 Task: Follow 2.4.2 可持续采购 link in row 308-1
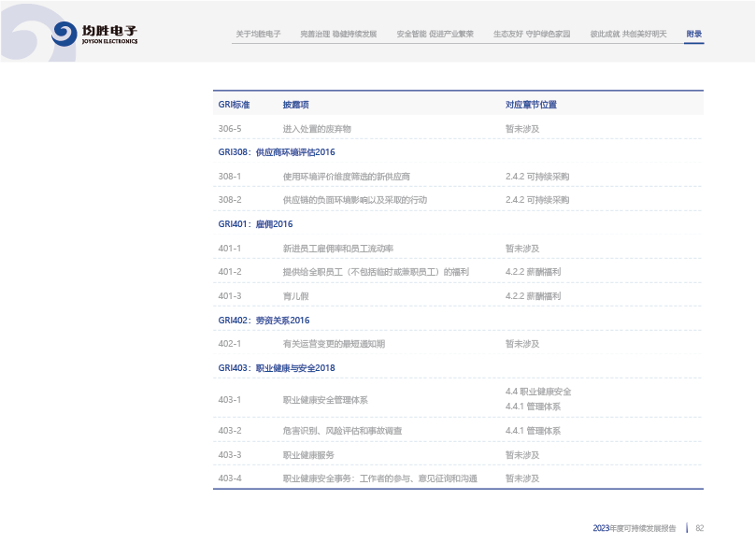(x=536, y=176)
